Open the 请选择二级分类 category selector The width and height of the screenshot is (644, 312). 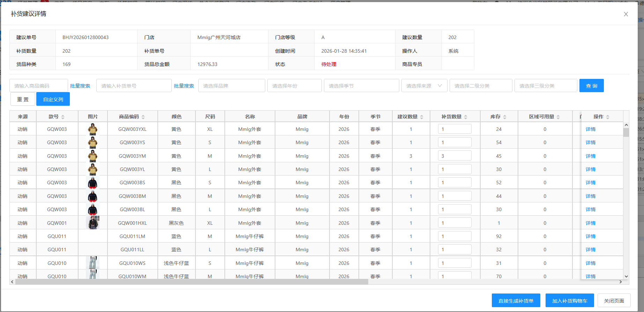pos(481,86)
